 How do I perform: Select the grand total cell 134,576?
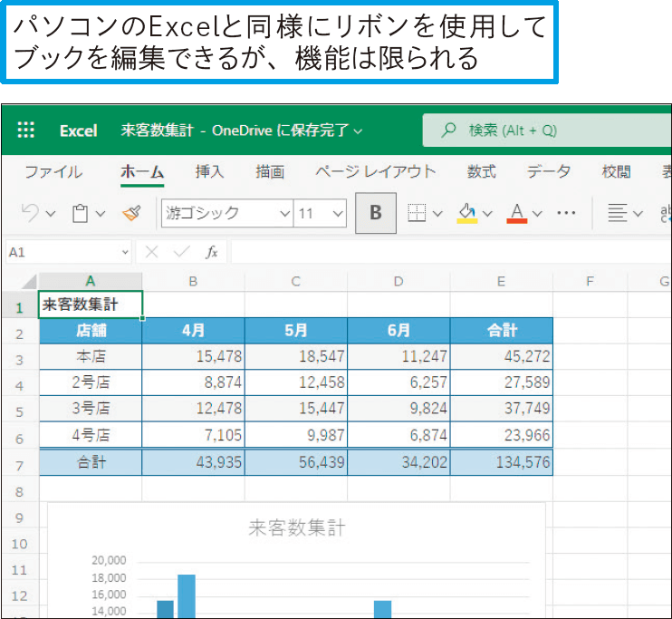[502, 462]
